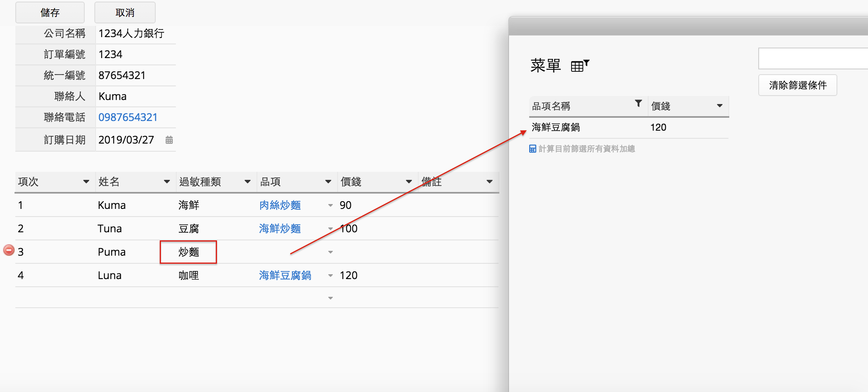Open the 過敏種類 column dropdown
This screenshot has width=868, height=392.
tap(247, 182)
